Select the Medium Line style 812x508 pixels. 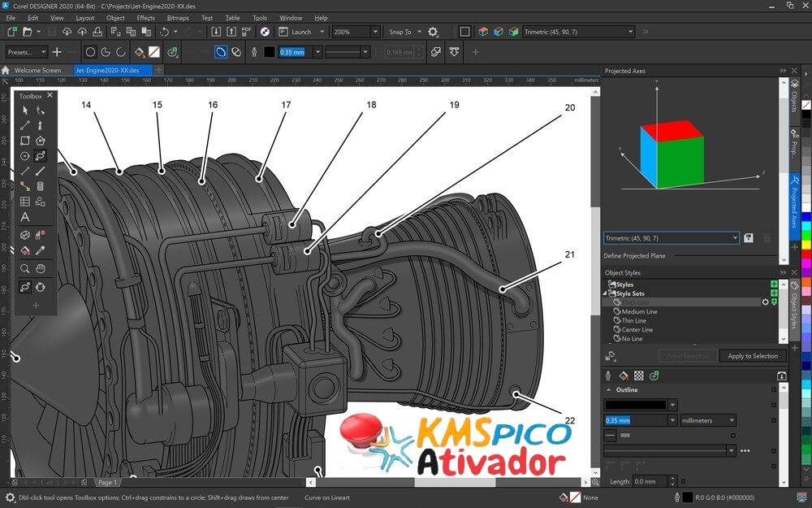tap(639, 311)
